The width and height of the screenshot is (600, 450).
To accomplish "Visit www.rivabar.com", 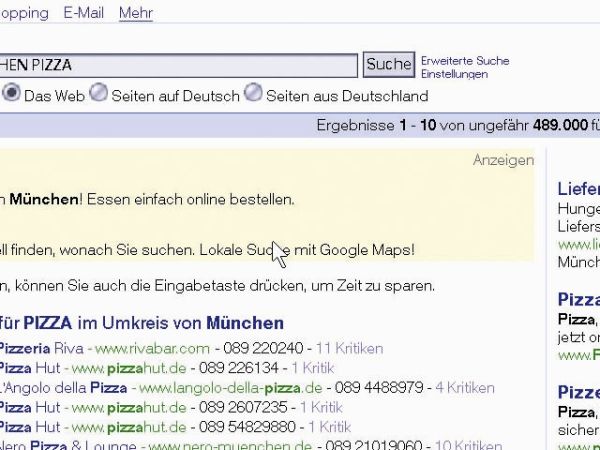I will coord(152,349).
